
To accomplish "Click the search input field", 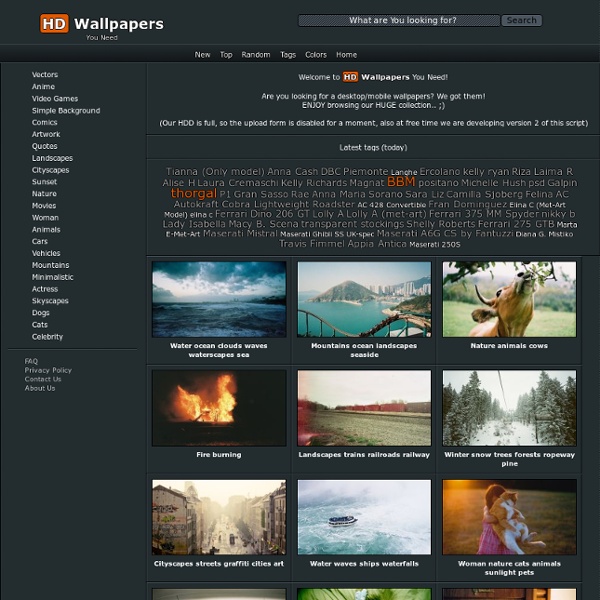I will (399, 20).
